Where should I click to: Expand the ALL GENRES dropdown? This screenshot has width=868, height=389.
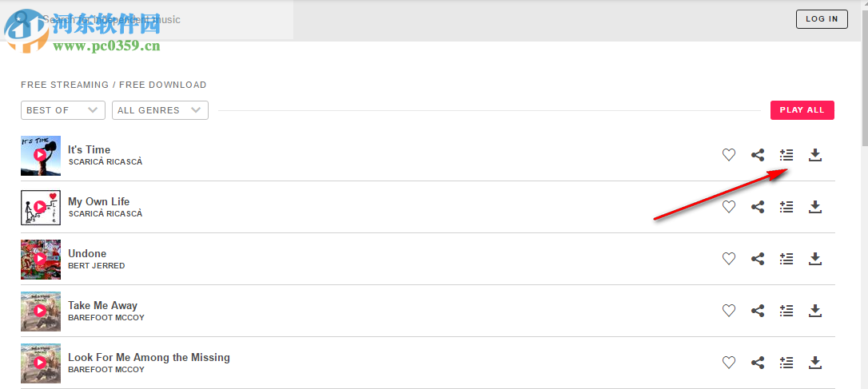[160, 110]
